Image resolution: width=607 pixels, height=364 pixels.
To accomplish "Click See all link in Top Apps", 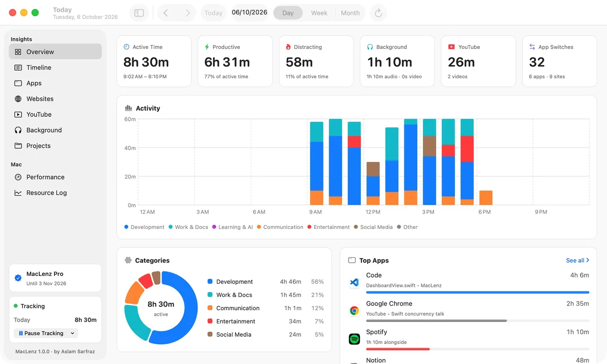I will tap(578, 260).
